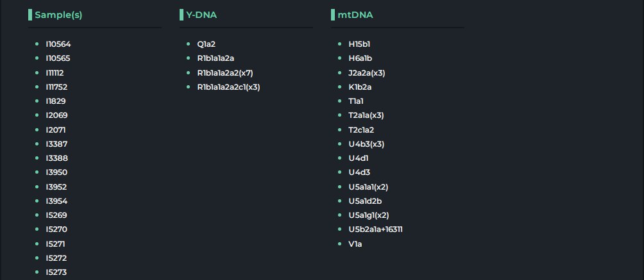This screenshot has width=644, height=280.
Task: Click mtDNA haplogroup H15b1
Action: [x=359, y=44]
